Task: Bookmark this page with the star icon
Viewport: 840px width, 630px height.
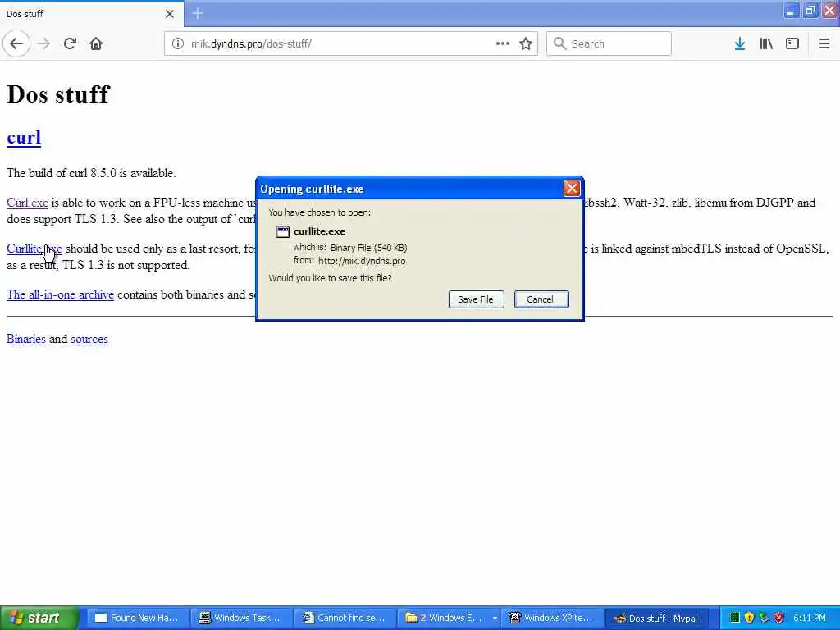Action: click(x=526, y=43)
